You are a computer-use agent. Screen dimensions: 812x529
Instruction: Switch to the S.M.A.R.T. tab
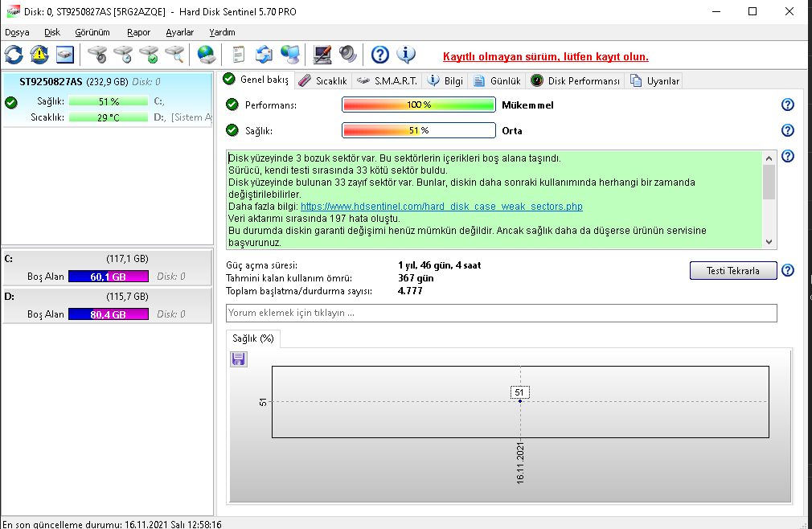(x=388, y=80)
